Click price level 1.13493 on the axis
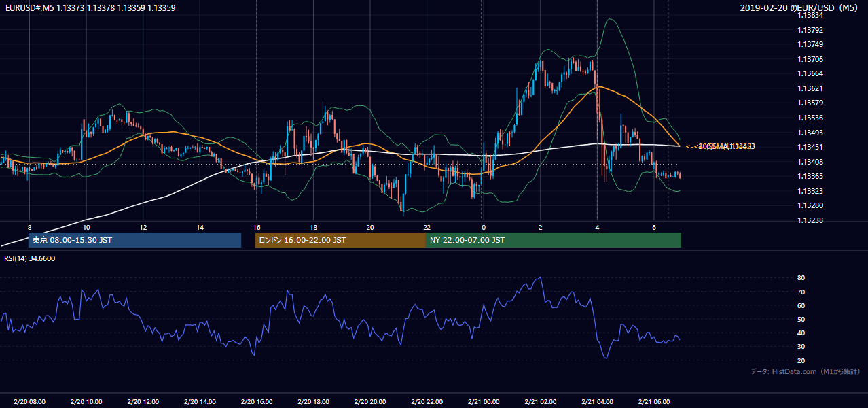868x408 pixels. tap(810, 133)
